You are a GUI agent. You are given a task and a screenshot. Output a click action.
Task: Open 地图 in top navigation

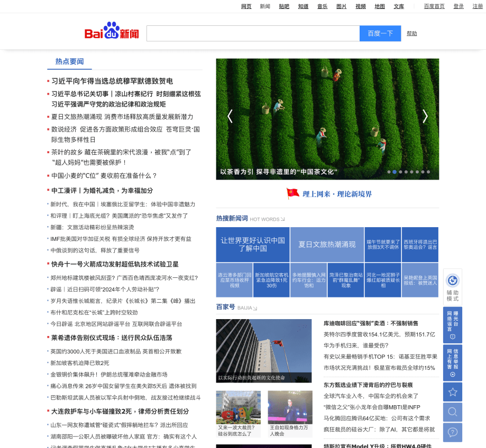(380, 6)
